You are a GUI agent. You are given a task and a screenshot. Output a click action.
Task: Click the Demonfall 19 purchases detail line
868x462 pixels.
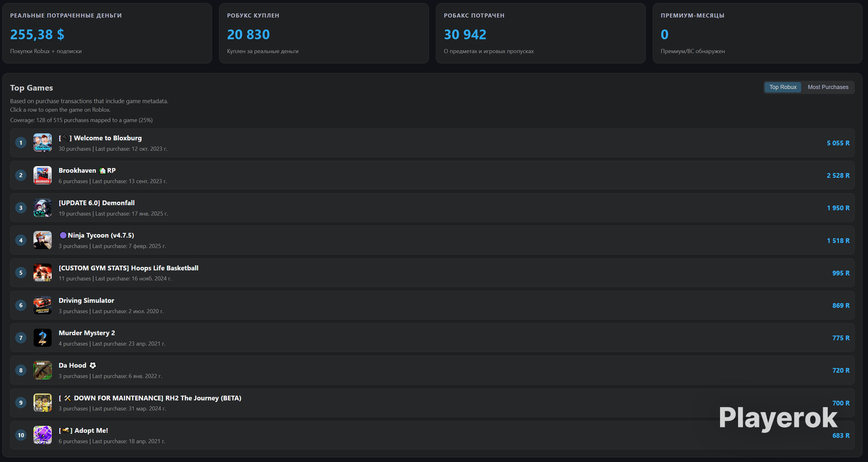(113, 213)
